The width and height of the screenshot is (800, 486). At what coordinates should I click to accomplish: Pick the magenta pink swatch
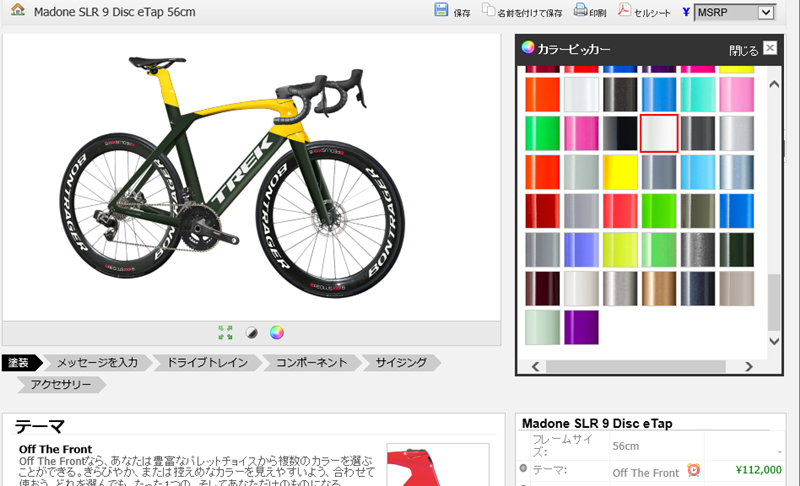(x=581, y=134)
